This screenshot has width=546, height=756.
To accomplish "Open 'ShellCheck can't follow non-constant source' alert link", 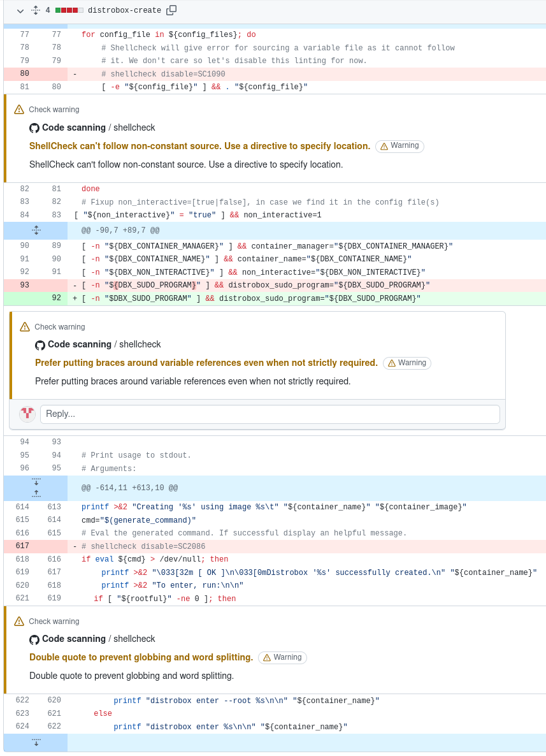I will click(x=199, y=146).
